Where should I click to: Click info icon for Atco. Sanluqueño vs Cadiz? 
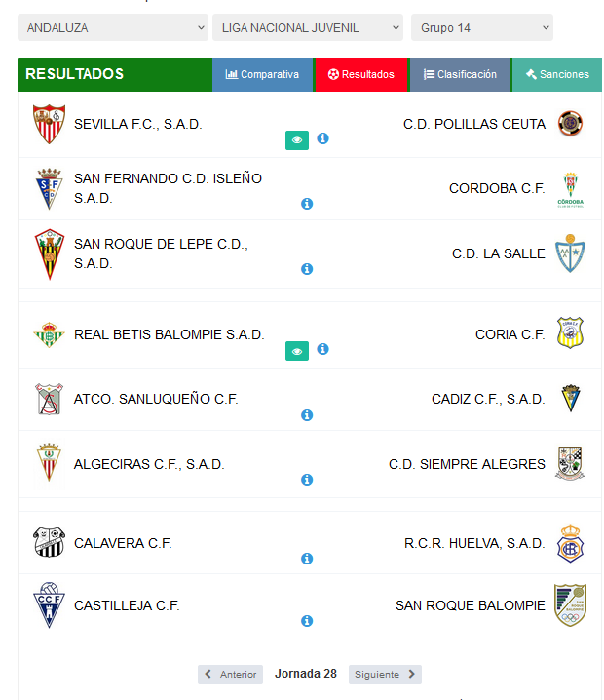pos(307,415)
